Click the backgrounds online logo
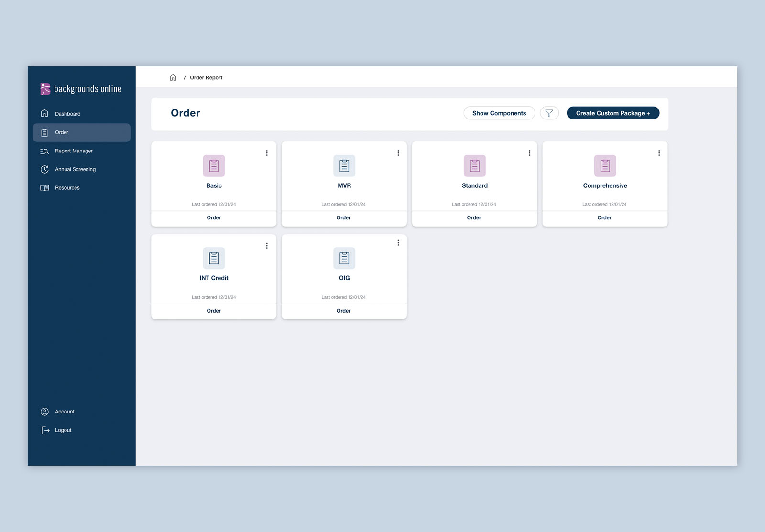Image resolution: width=765 pixels, height=532 pixels. (81, 89)
